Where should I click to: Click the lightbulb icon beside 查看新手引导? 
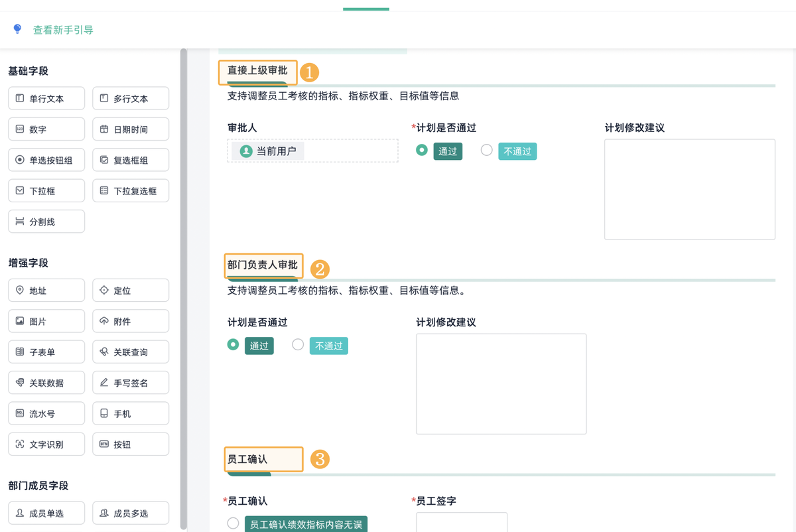(x=18, y=29)
